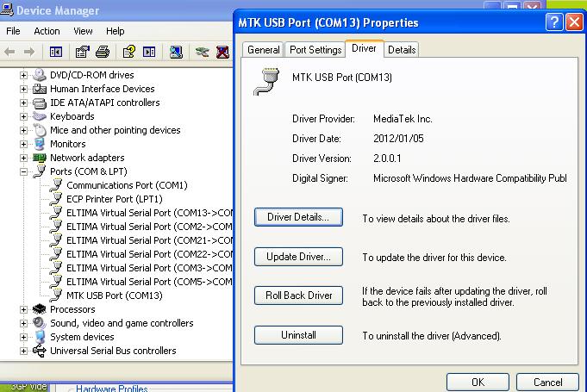Switch to the General tab
The image size is (587, 392).
click(263, 50)
